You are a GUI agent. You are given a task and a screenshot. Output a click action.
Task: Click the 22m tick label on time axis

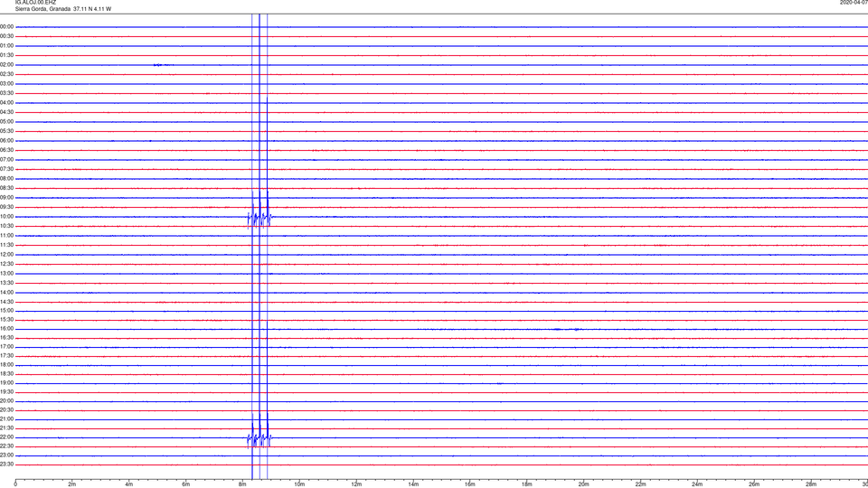[x=640, y=484]
